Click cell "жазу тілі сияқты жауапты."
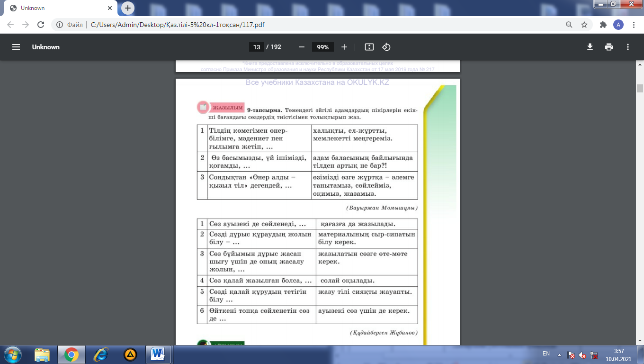This screenshot has height=364, width=644. pyautogui.click(x=367, y=296)
